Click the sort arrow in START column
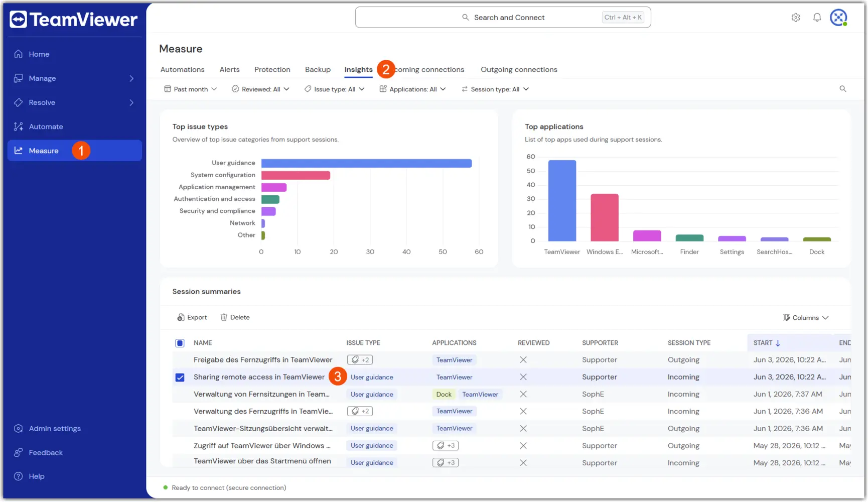Image resolution: width=868 pixels, height=502 pixels. 778,343
